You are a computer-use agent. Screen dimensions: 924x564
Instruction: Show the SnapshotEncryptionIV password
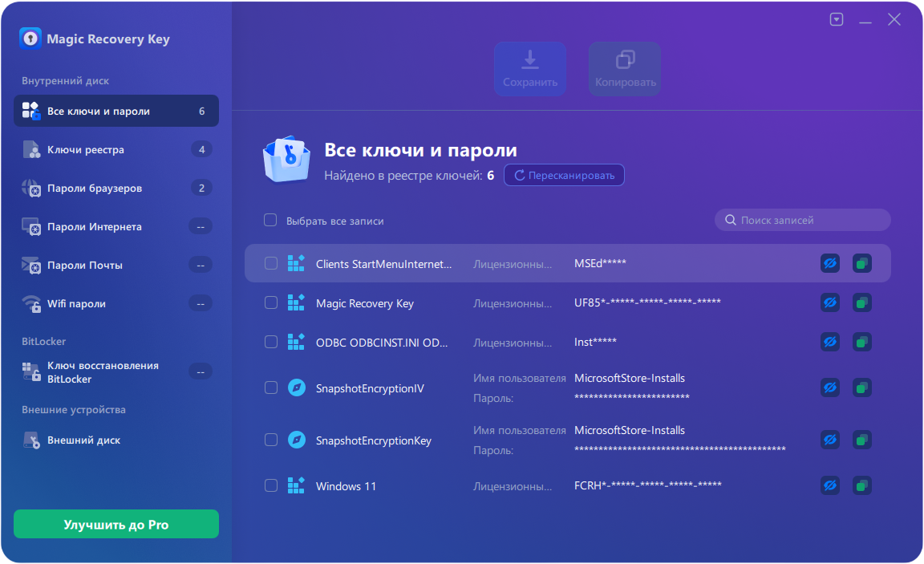click(830, 387)
